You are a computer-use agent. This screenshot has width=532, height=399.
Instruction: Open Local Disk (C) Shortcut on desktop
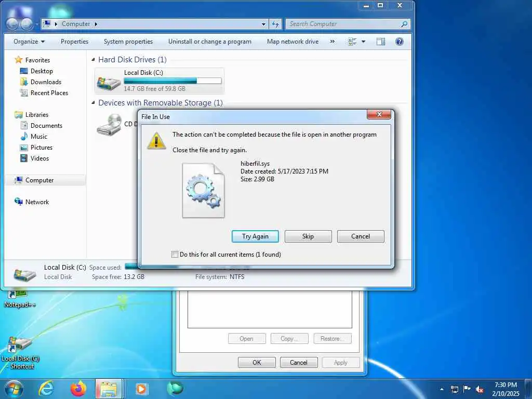click(x=20, y=353)
